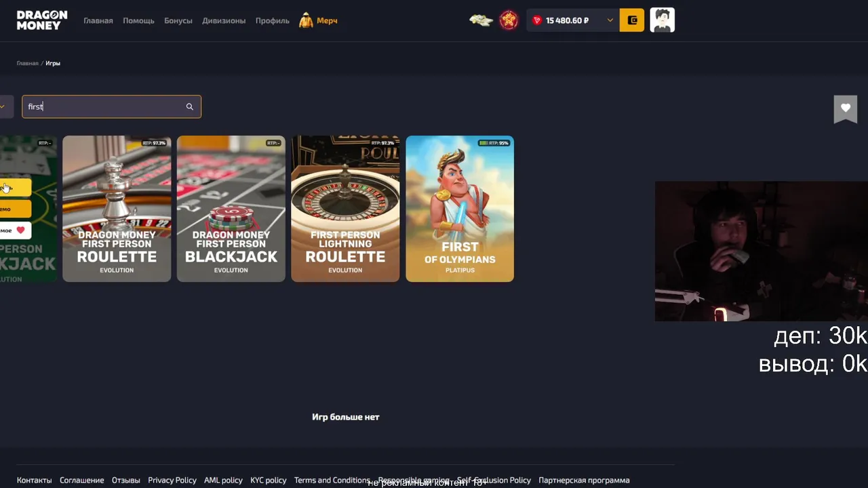Add the hovered game to favorites via the heart

[x=20, y=230]
